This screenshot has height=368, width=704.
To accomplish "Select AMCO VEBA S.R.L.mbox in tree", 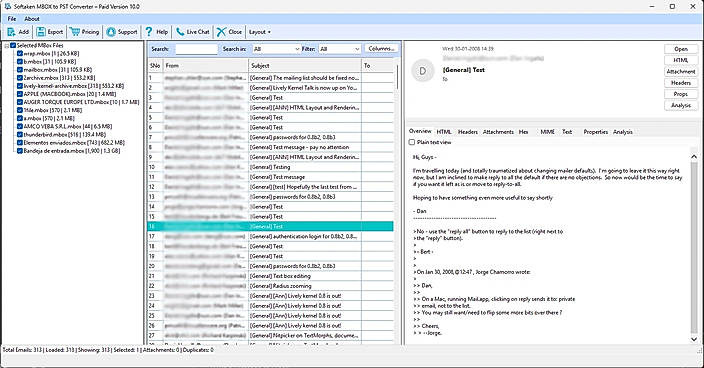I will tap(68, 127).
